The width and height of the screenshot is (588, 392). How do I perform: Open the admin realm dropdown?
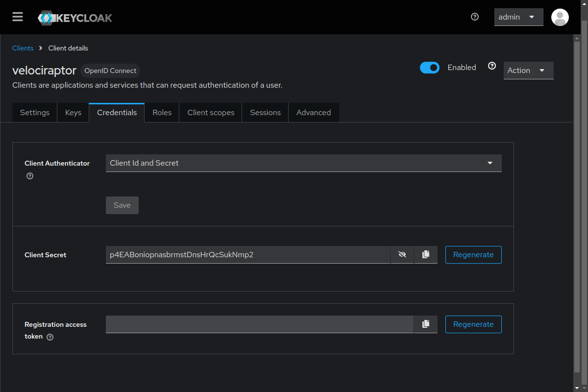(x=518, y=17)
